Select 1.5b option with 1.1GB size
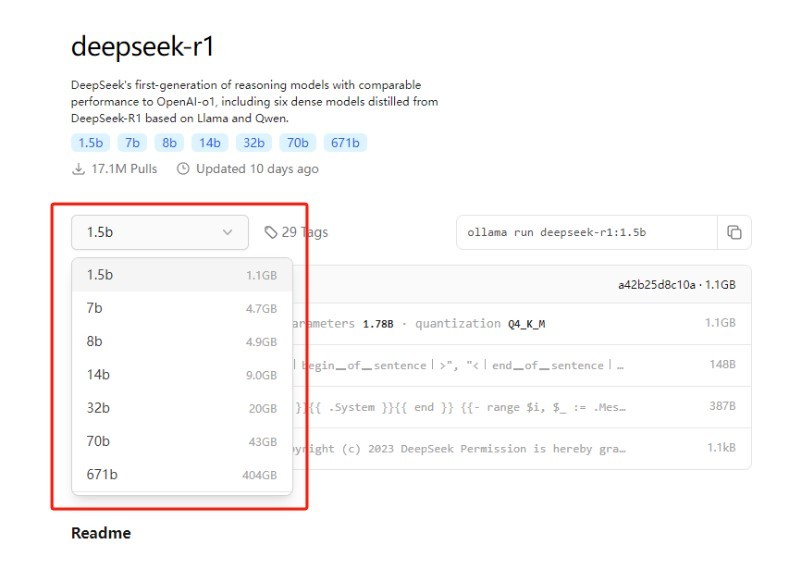Viewport: 806px width, 563px height. pos(181,275)
